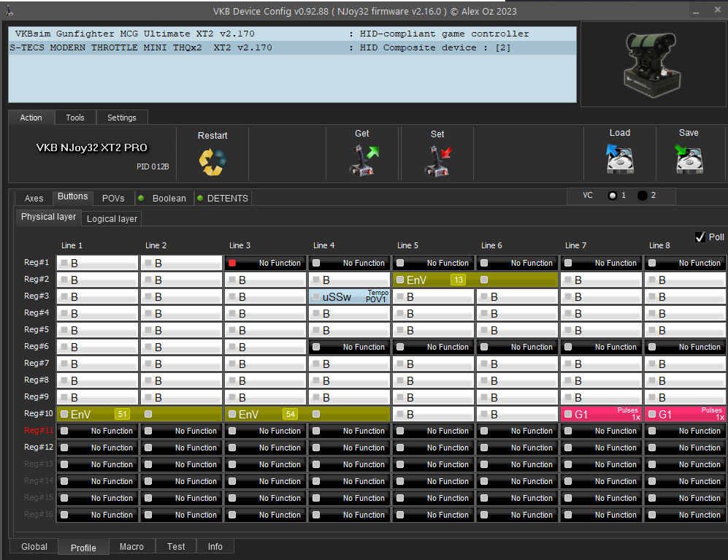
Task: Open the Macro bottom tab
Action: [132, 547]
